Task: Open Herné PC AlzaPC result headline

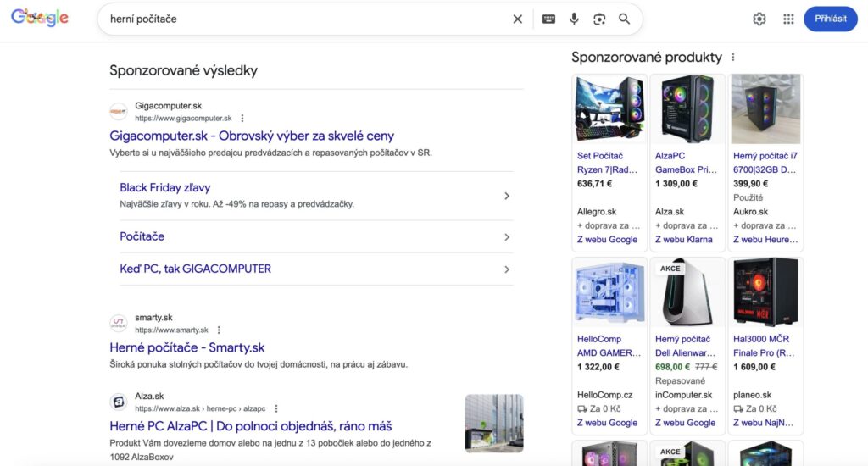Action: pyautogui.click(x=251, y=426)
